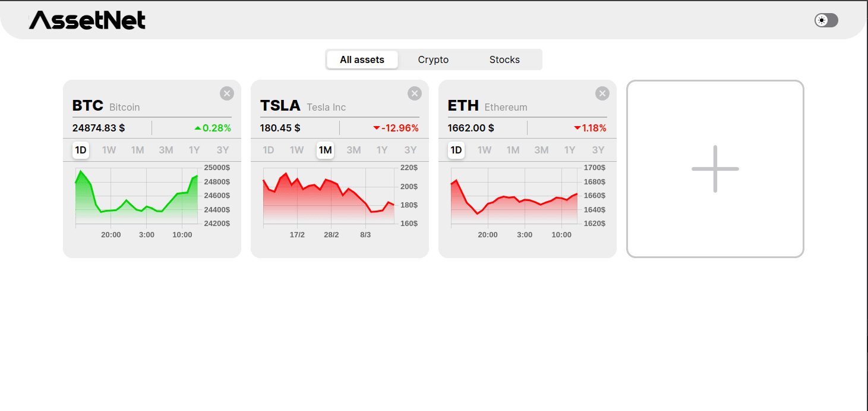
Task: Select 1M range on TSLA card
Action: pyautogui.click(x=325, y=150)
